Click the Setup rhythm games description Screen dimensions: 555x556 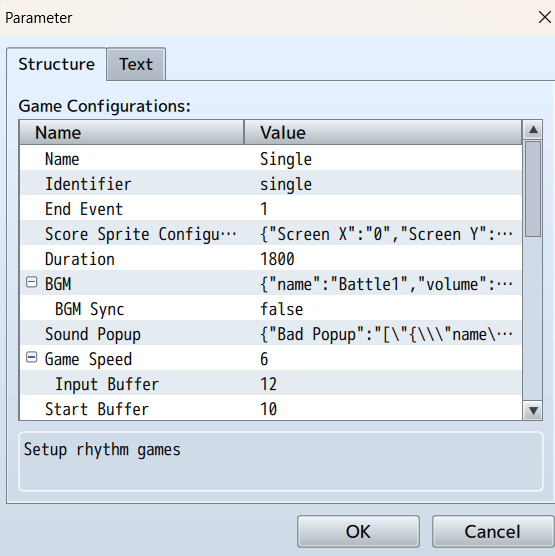[102, 450]
